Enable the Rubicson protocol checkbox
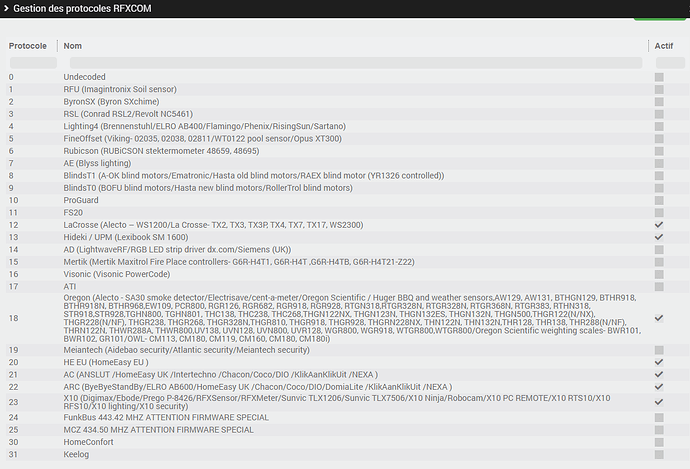The height and width of the screenshot is (469, 690). click(x=658, y=151)
